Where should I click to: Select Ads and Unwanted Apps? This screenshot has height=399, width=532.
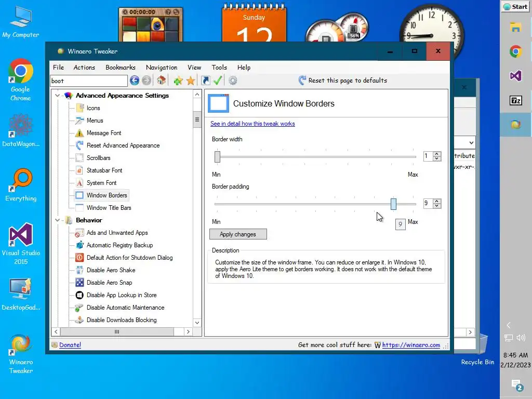pyautogui.click(x=117, y=233)
